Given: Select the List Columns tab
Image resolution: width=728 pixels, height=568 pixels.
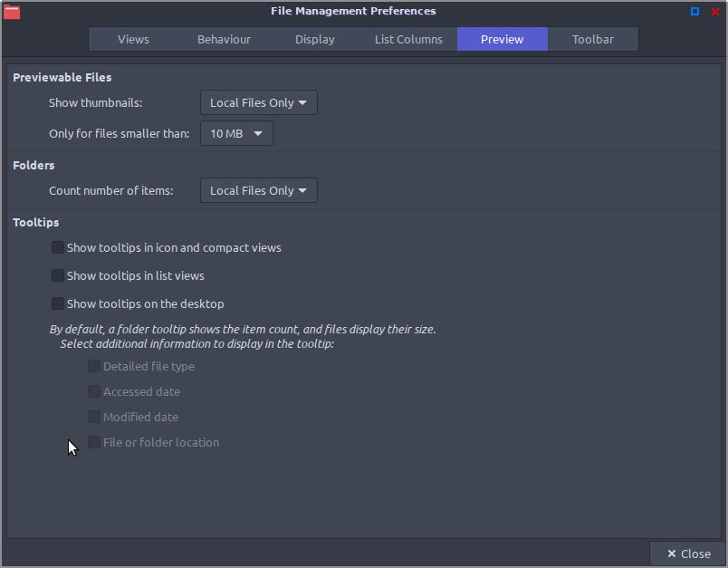Looking at the screenshot, I should click(408, 39).
